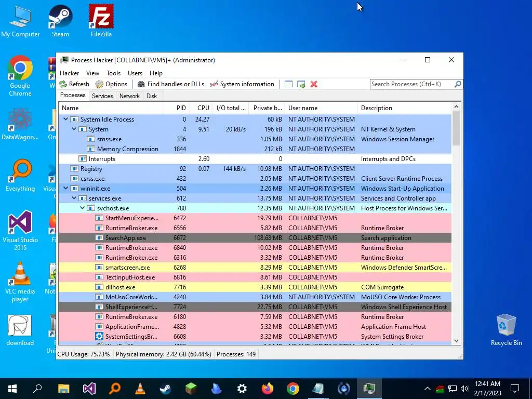532x399 pixels.
Task: Click the Search Processes input field
Action: (x=412, y=84)
